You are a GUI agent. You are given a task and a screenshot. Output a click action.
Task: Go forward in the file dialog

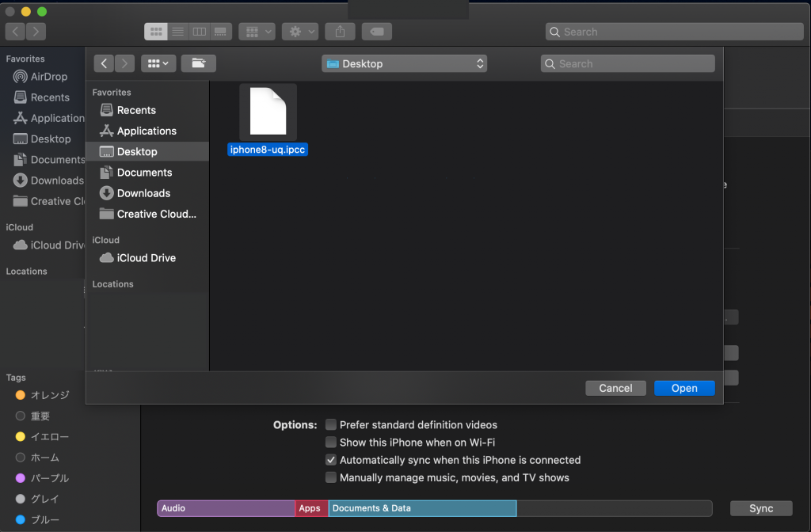tap(124, 63)
